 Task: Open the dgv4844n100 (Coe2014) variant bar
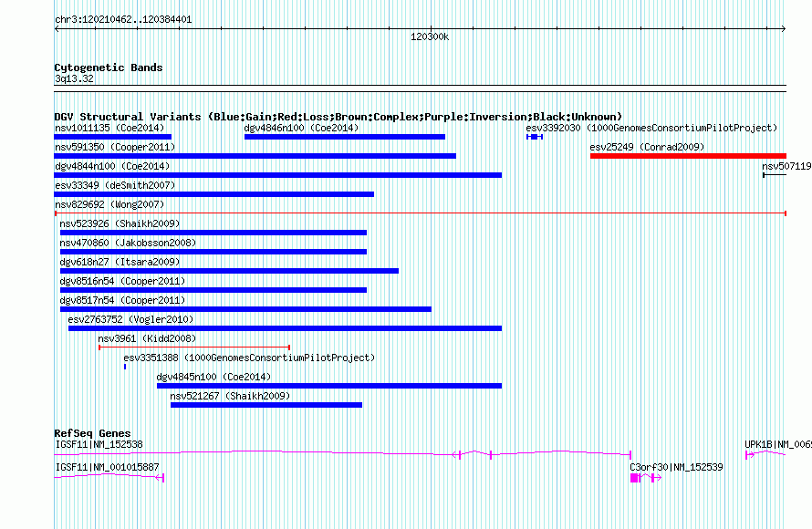(x=277, y=175)
